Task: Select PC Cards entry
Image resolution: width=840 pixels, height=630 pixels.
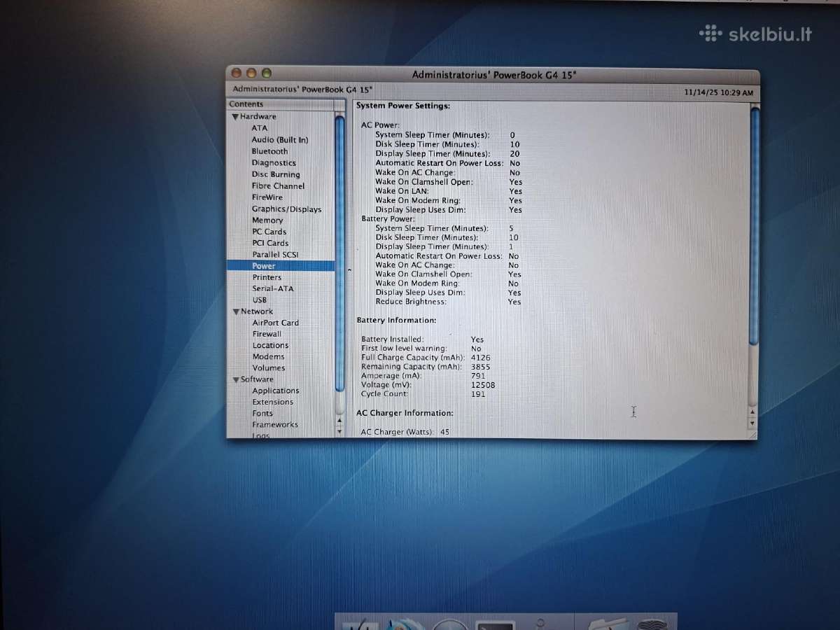Action: click(269, 232)
